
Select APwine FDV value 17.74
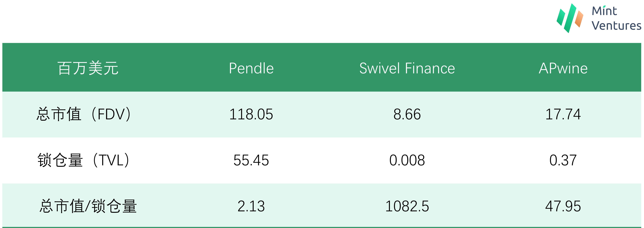pos(563,114)
